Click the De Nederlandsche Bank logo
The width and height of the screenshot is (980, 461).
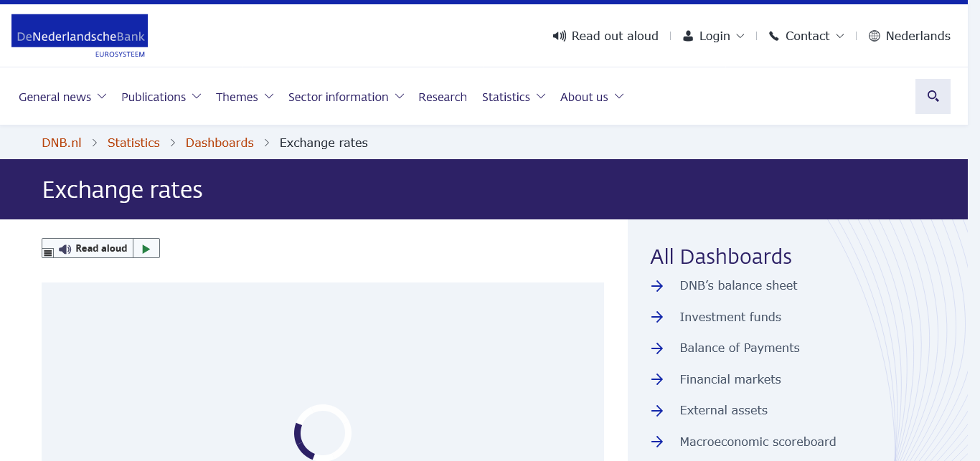coord(80,36)
